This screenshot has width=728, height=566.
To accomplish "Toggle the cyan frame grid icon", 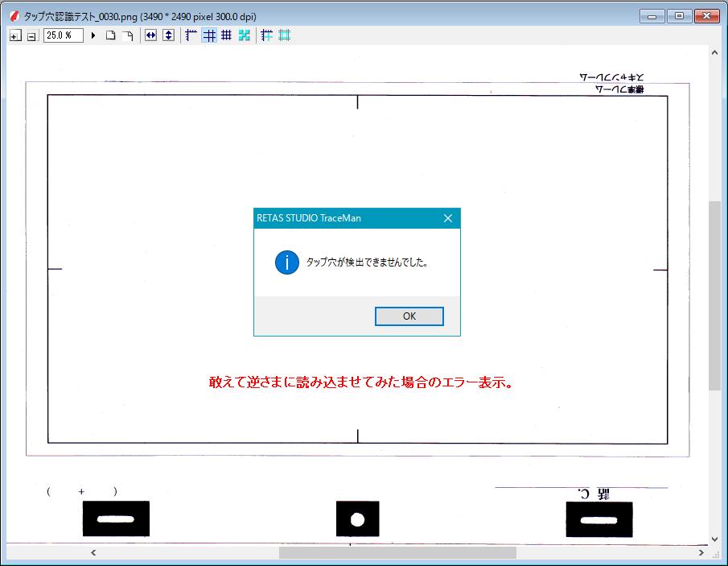I will (x=284, y=35).
